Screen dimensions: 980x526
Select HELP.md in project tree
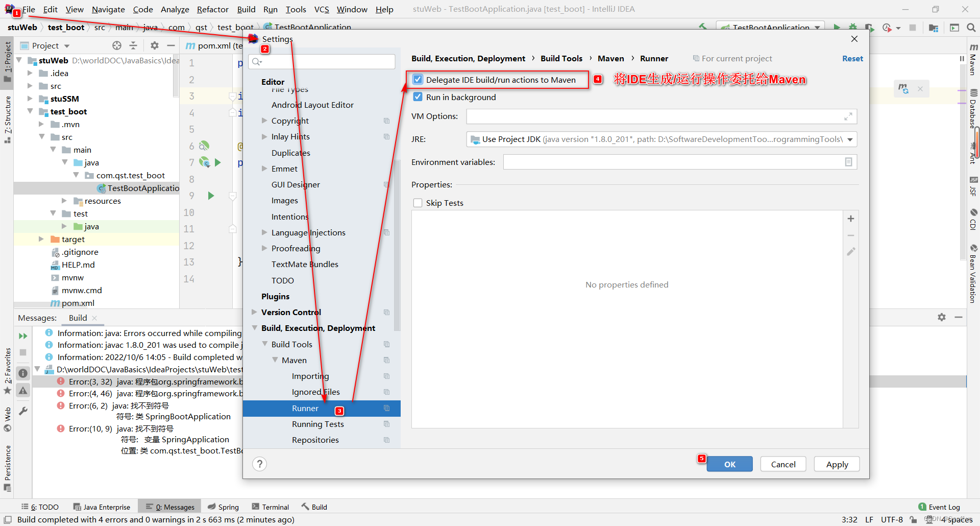coord(78,265)
